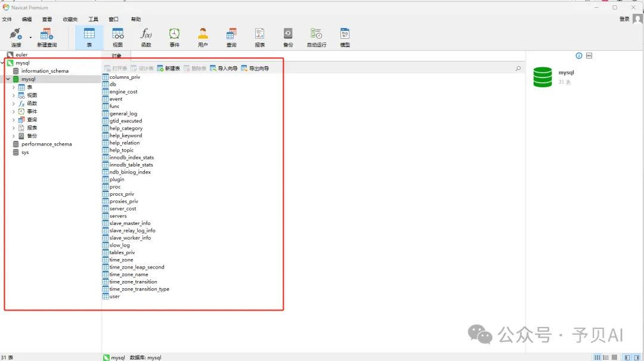Open the Report toolbar icon
The image size is (644, 361).
click(x=259, y=38)
